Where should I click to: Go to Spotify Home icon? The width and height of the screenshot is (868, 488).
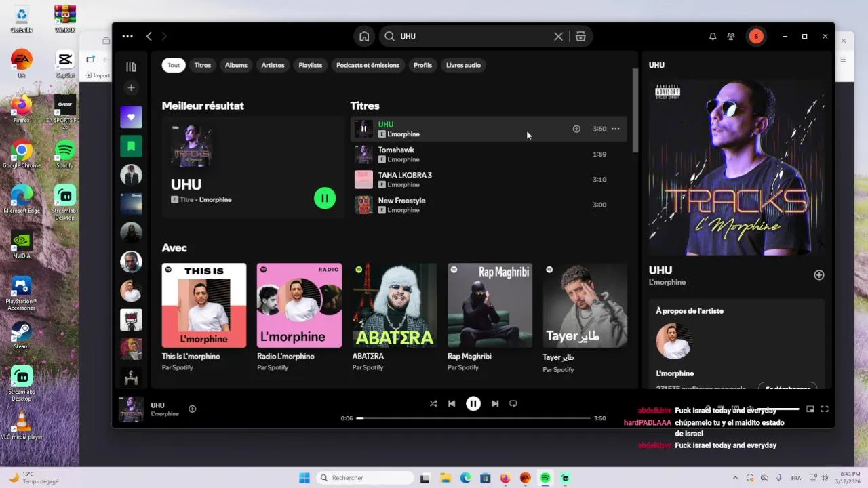coord(364,37)
